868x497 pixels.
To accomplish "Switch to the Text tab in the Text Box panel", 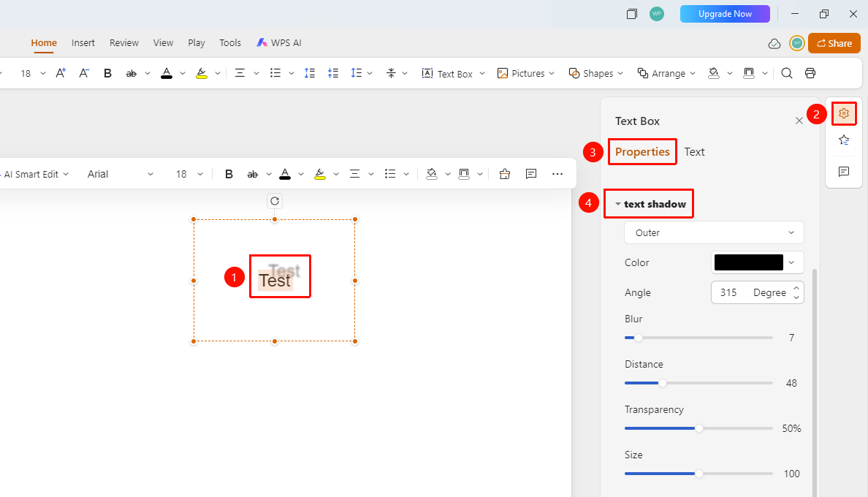I will (x=694, y=151).
